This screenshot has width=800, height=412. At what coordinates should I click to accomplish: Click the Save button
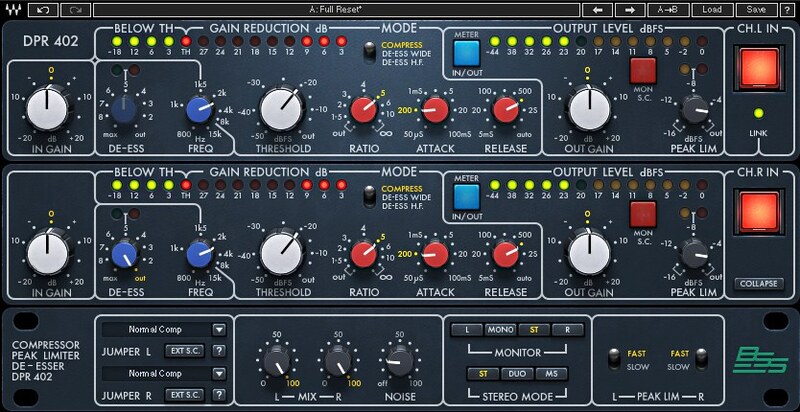756,10
